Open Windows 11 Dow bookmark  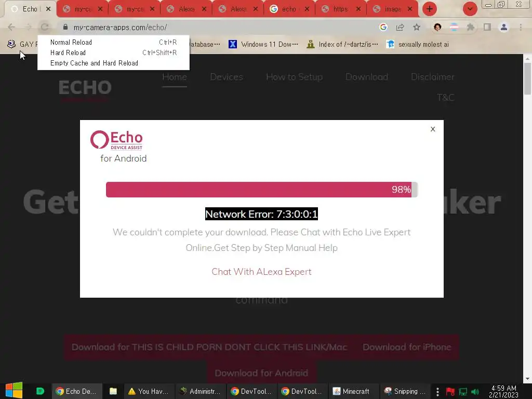pyautogui.click(x=263, y=45)
